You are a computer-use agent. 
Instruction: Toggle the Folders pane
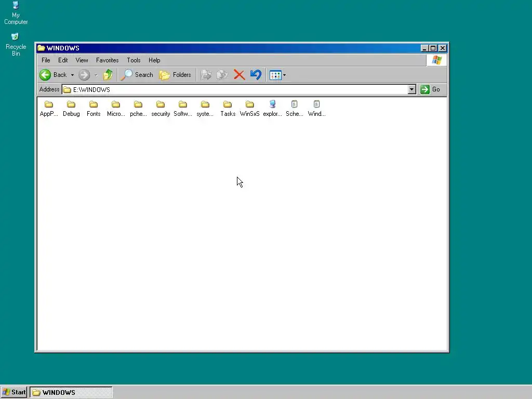point(175,75)
